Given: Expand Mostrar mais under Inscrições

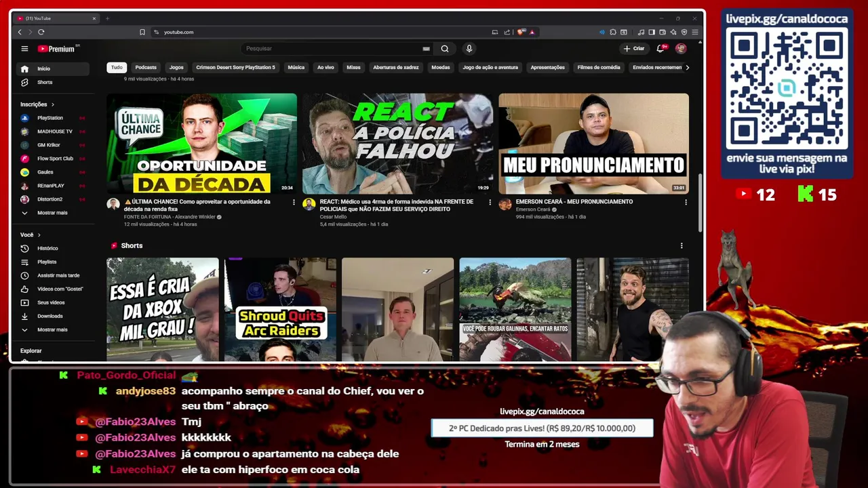Looking at the screenshot, I should (x=53, y=213).
